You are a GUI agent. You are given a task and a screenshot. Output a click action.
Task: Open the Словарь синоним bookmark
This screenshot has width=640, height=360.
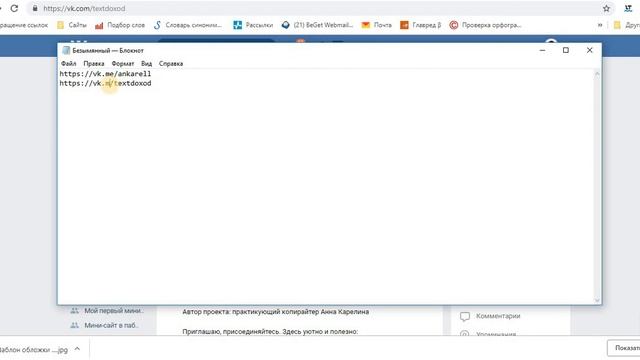pos(188,25)
